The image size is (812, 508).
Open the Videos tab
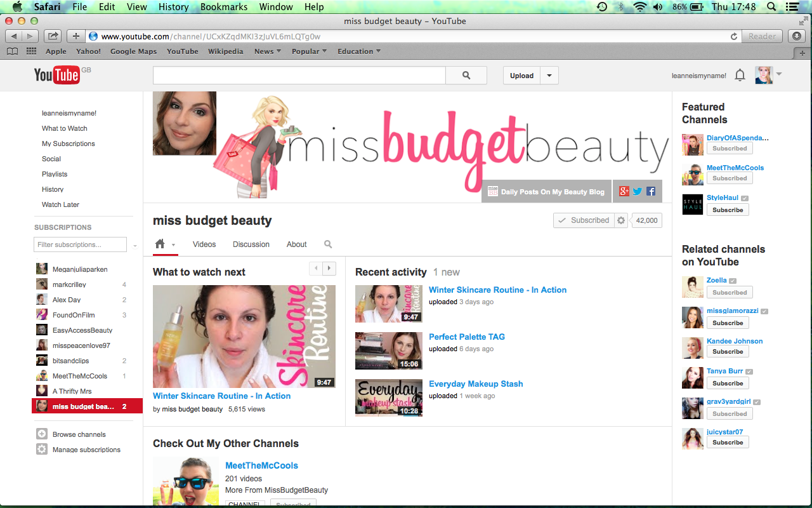tap(204, 244)
